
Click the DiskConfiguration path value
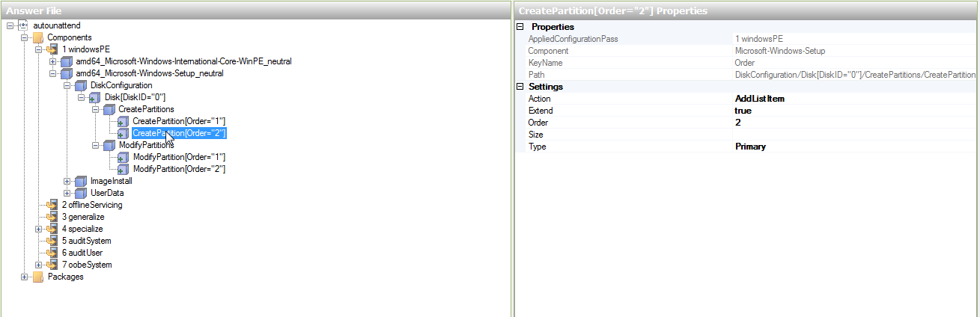point(856,75)
